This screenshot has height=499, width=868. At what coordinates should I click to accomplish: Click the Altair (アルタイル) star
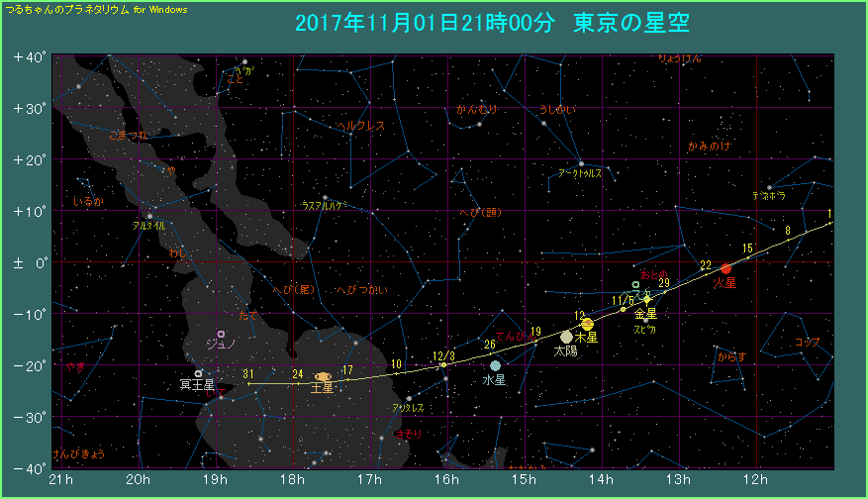[x=149, y=216]
